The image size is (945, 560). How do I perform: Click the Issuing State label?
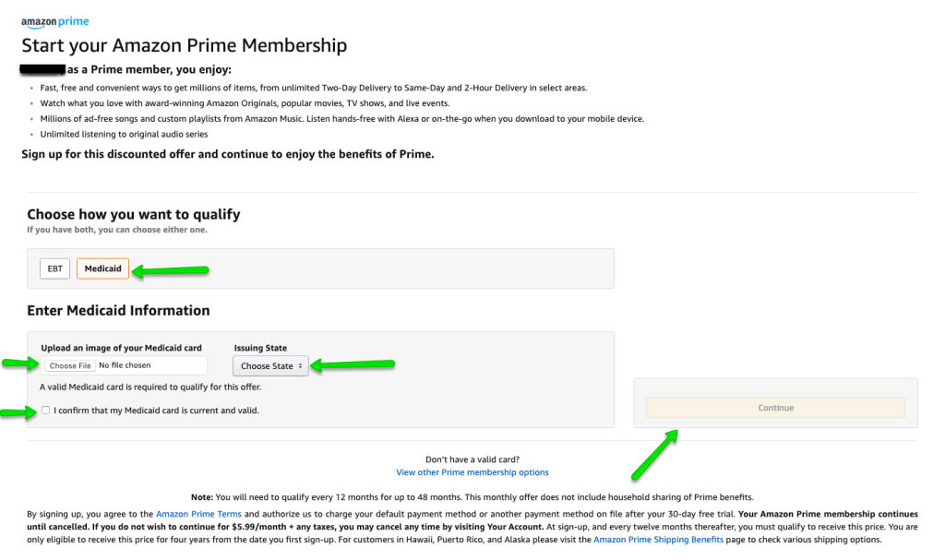(260, 348)
